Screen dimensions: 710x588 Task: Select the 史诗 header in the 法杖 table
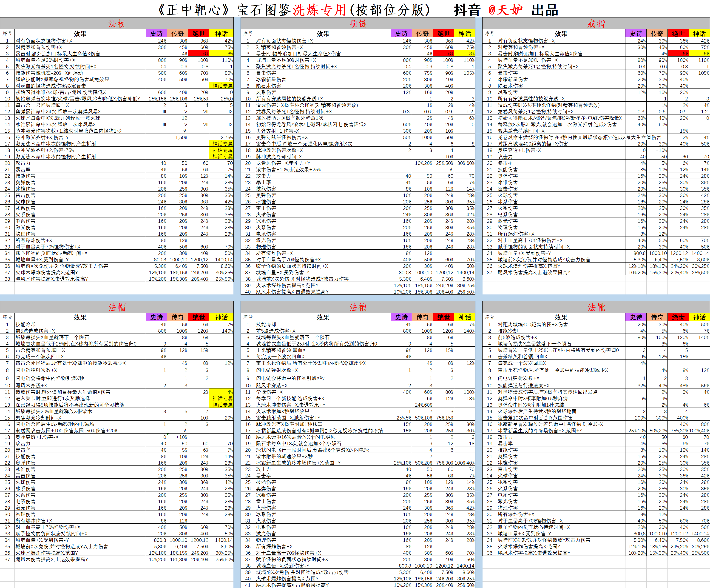click(x=156, y=34)
